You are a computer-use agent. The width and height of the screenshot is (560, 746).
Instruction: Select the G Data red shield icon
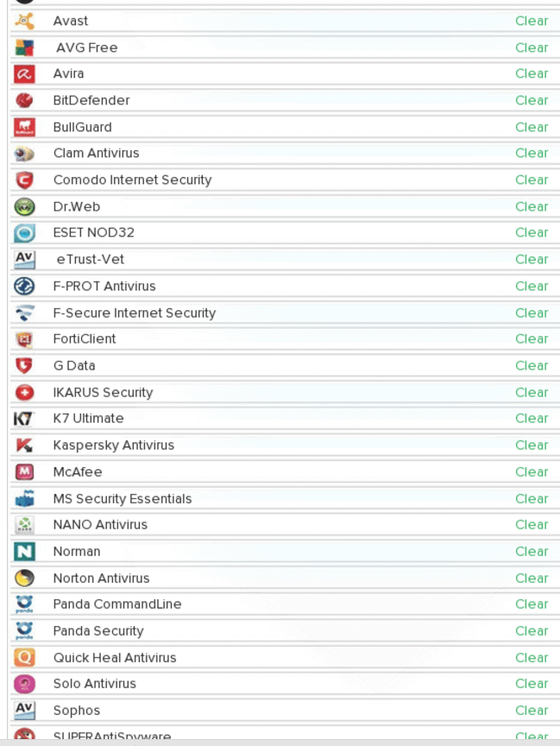coord(24,366)
